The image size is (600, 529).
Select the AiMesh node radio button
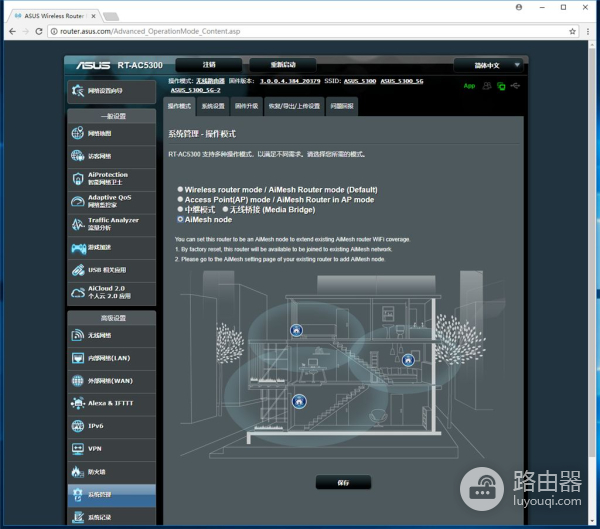(x=180, y=219)
